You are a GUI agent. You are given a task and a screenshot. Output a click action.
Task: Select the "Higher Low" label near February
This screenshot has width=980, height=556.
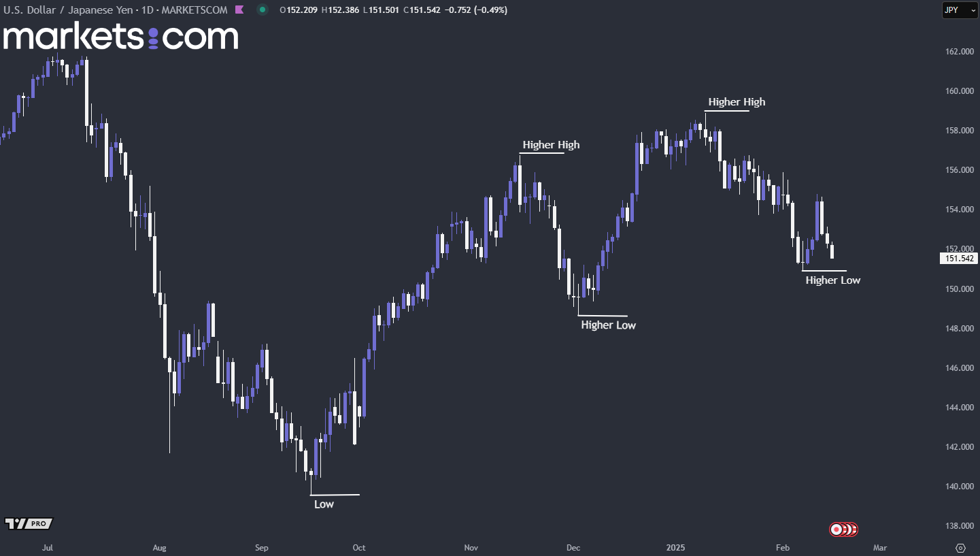pos(832,280)
